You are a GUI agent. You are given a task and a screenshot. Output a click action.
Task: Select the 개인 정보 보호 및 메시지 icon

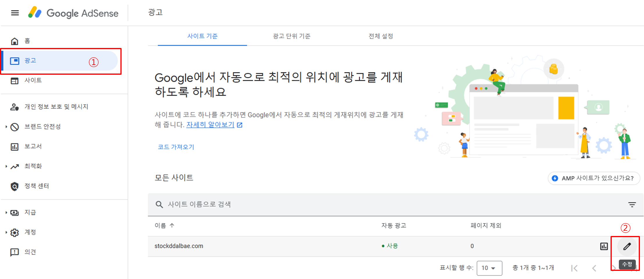[15, 106]
